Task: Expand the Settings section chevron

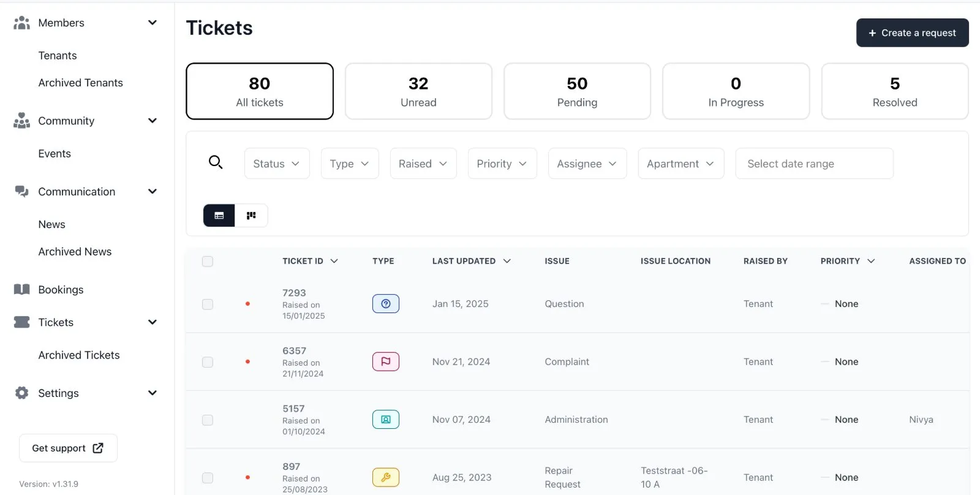Action: click(153, 393)
